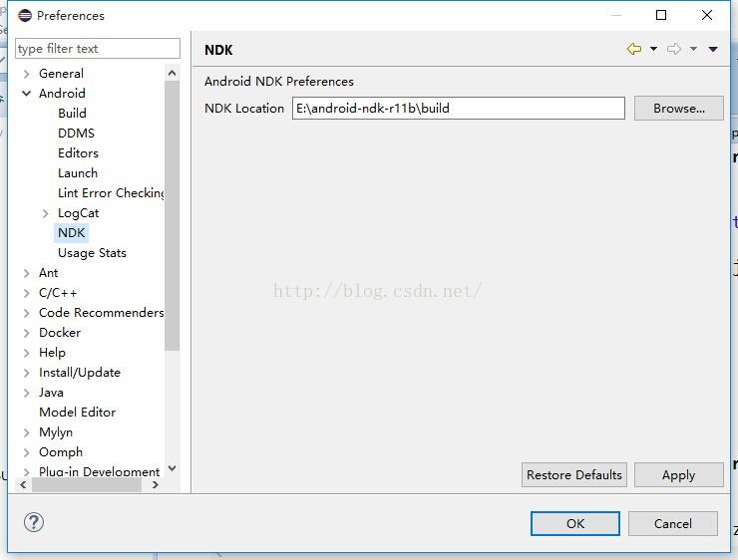The image size is (738, 560).
Task: Expand the Help tree node
Action: pos(26,353)
